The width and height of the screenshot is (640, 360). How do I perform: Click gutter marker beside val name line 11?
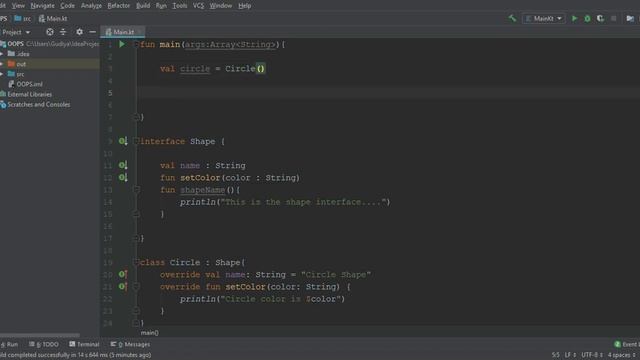click(x=122, y=165)
